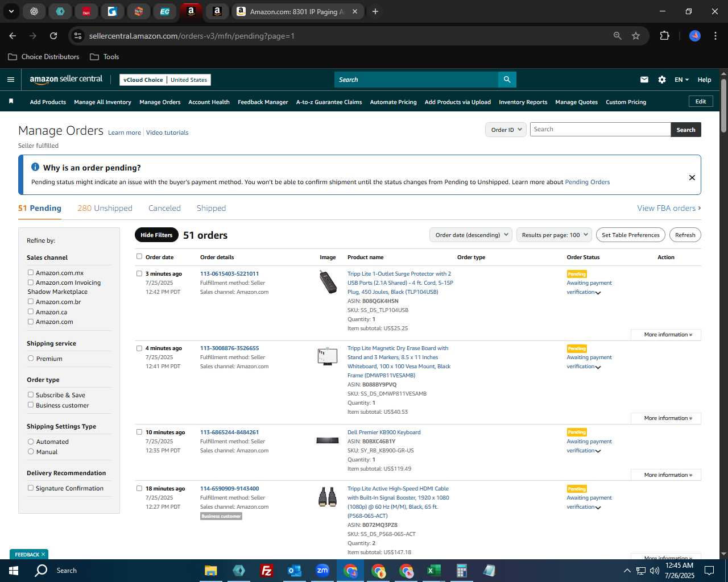The height and width of the screenshot is (582, 728).
Task: Click the bookmark icon in navigation bar
Action: [11, 102]
